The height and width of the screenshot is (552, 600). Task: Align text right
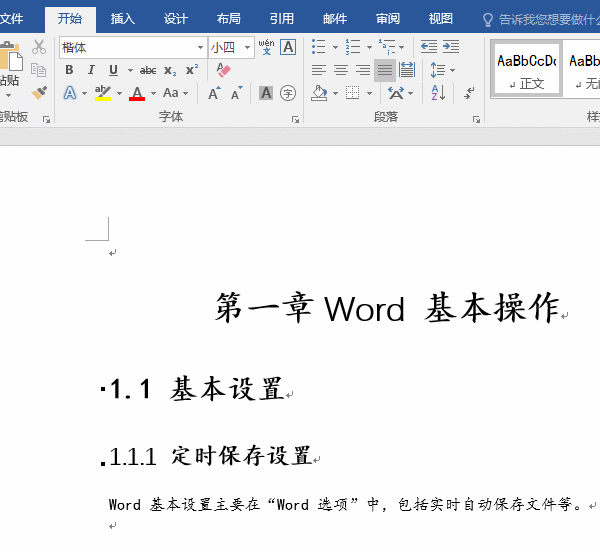(363, 70)
